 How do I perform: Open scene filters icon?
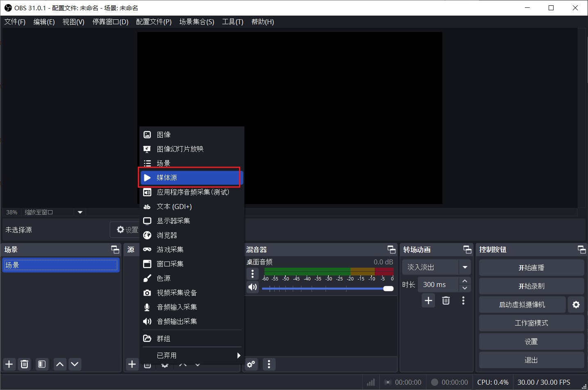[x=41, y=364]
